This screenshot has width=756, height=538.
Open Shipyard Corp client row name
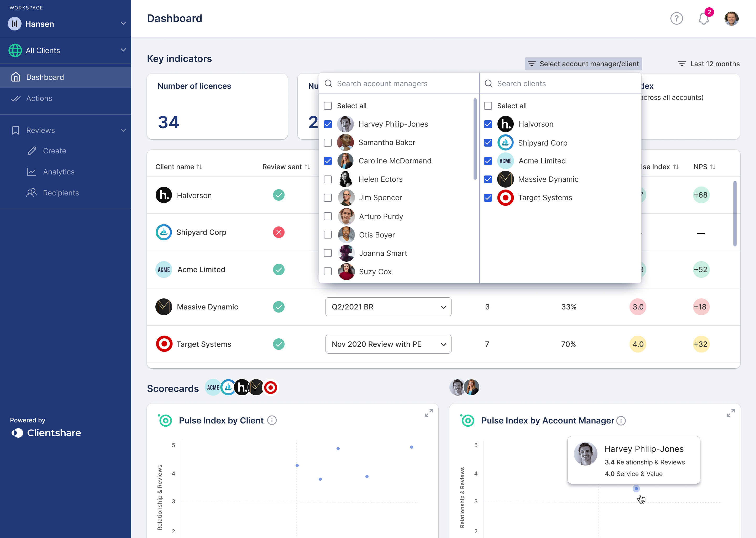click(201, 232)
